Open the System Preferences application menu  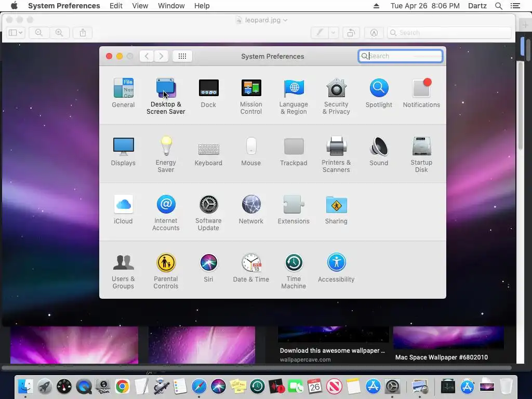pyautogui.click(x=64, y=6)
